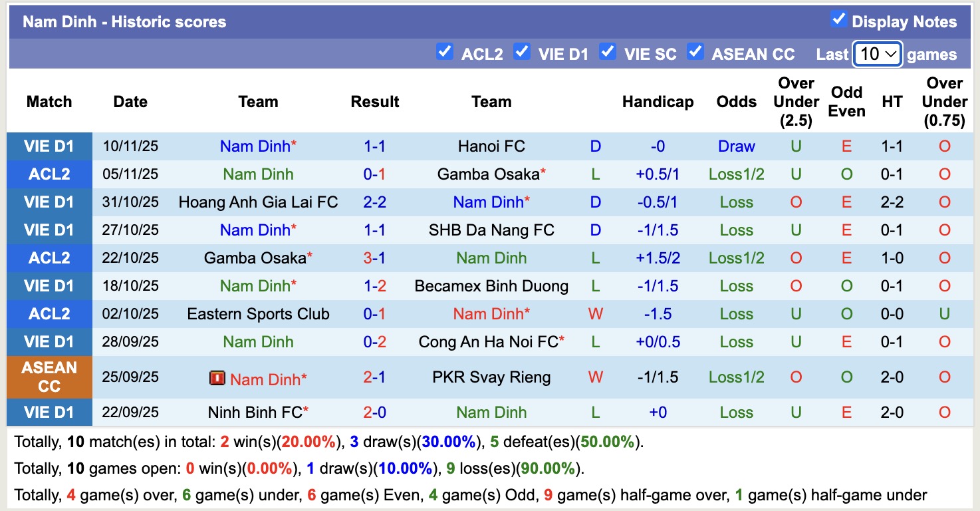This screenshot has width=980, height=511.
Task: Select Cong An Ha Noi FC team
Action: [x=488, y=342]
